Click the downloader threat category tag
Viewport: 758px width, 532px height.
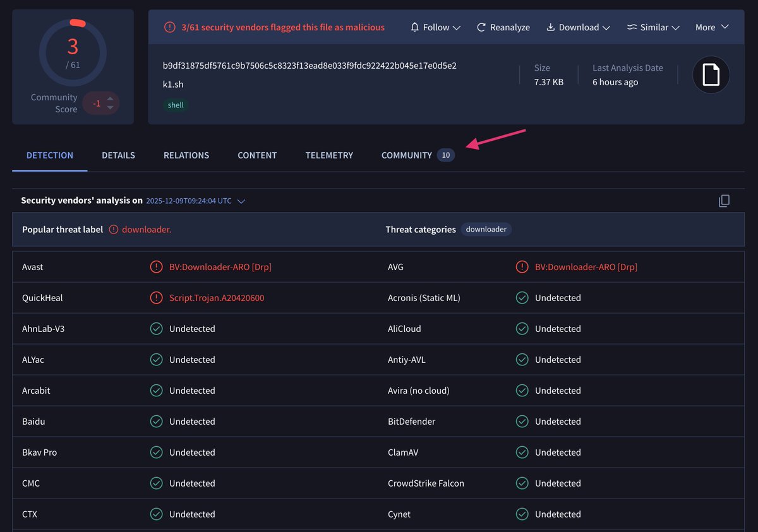tap(486, 230)
